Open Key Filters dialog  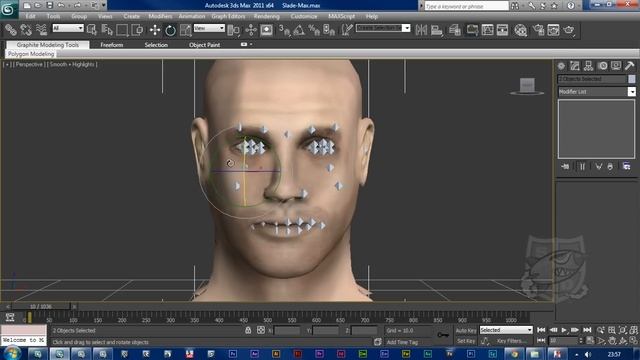coord(511,341)
